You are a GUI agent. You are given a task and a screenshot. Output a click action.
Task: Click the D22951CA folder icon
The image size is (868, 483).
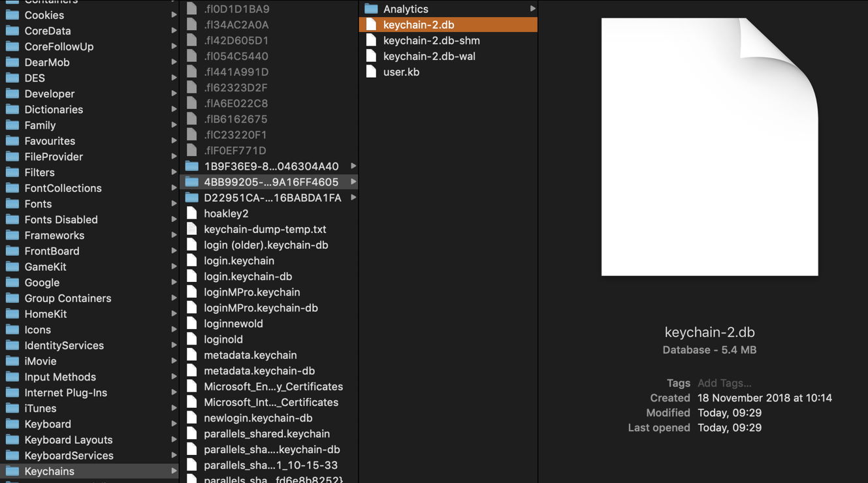coord(191,197)
